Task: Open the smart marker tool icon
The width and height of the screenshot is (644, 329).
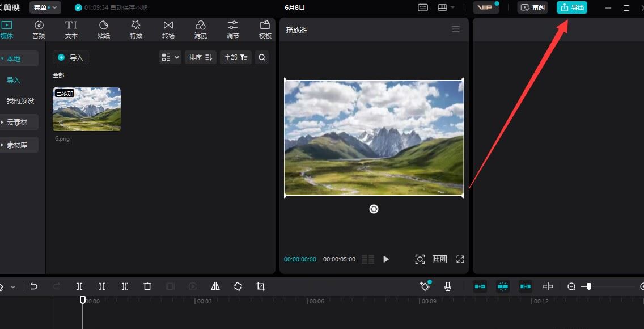Action: click(425, 286)
